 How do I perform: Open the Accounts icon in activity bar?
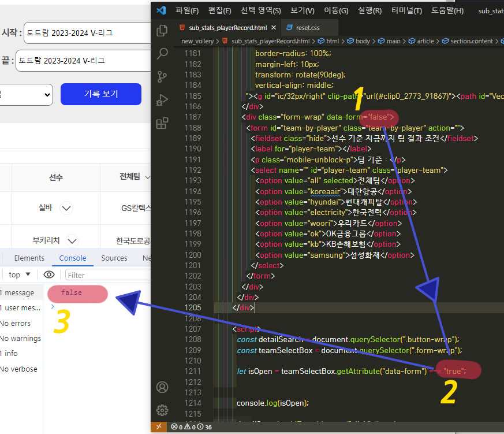162,387
